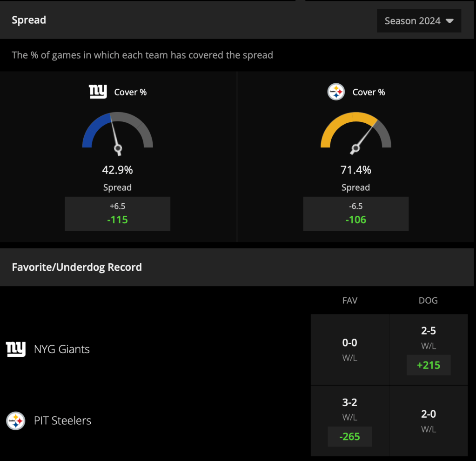This screenshot has width=476, height=461.
Task: Click the Steelers yellow cover percentage gauge
Action: coord(356,133)
